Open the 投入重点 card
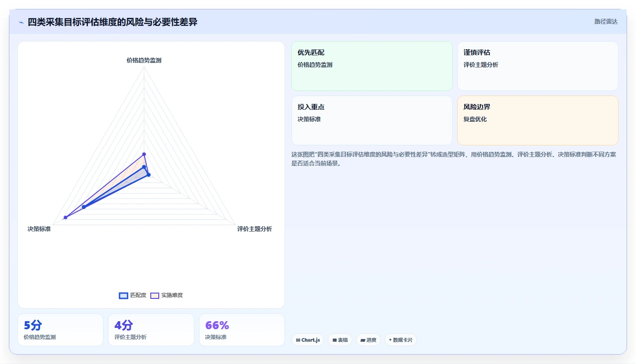 click(372, 120)
